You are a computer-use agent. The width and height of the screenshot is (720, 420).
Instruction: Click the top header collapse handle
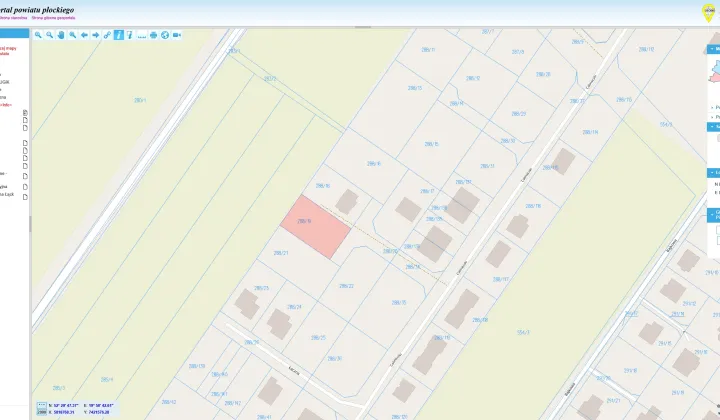(x=363, y=27)
